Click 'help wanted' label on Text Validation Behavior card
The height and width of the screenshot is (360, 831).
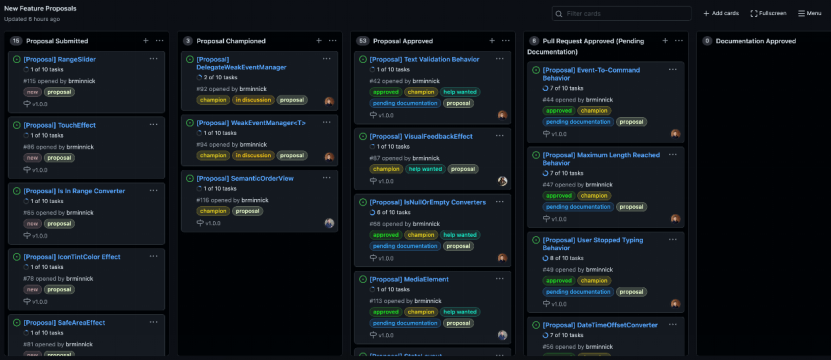click(459, 92)
